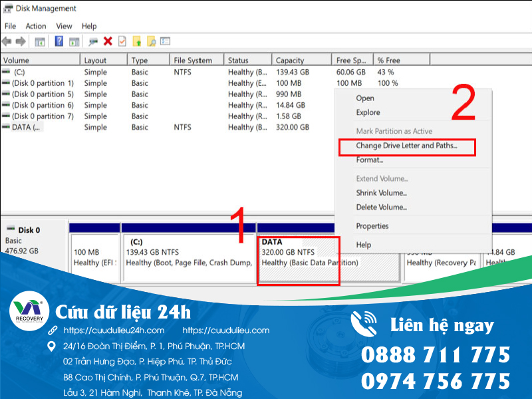Open the File menu
The image size is (532, 399).
coord(10,26)
